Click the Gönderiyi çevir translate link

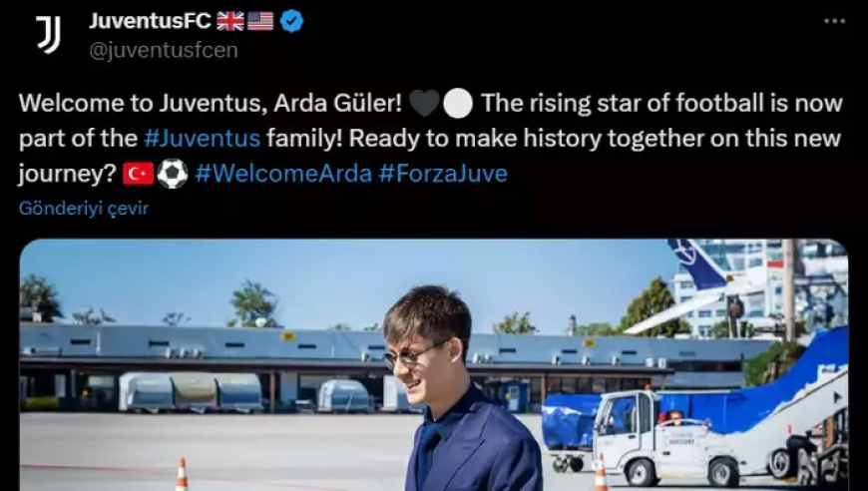point(84,209)
